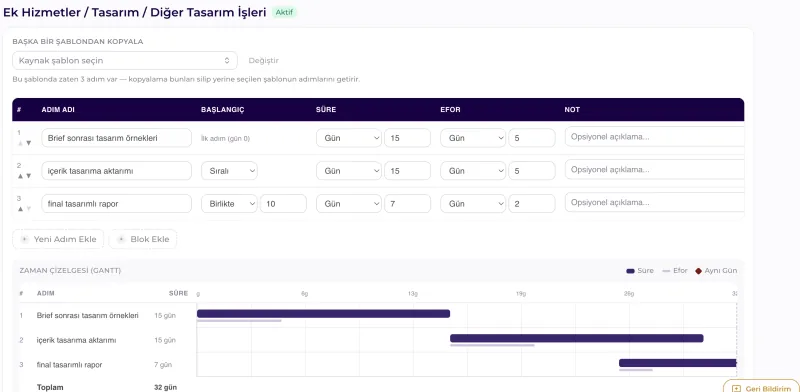Click start offset field with value 10
This screenshot has height=392, width=800.
tap(283, 204)
